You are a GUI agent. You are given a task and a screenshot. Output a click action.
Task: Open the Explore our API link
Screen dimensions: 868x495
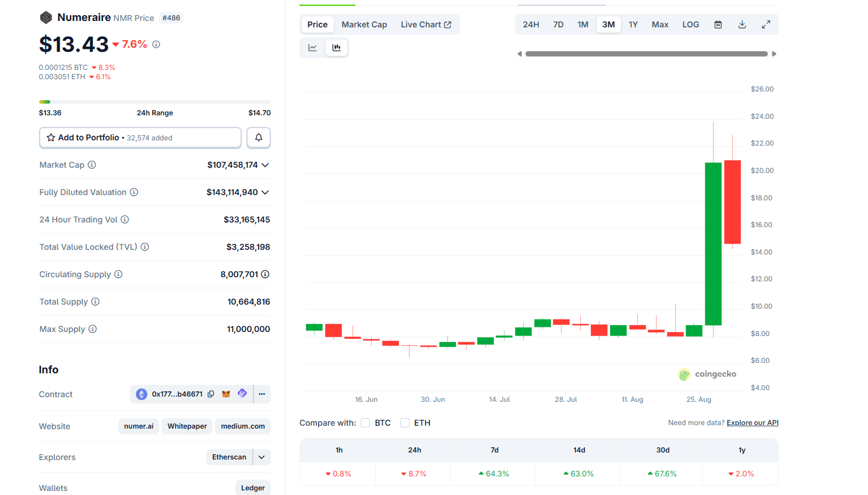pos(752,423)
